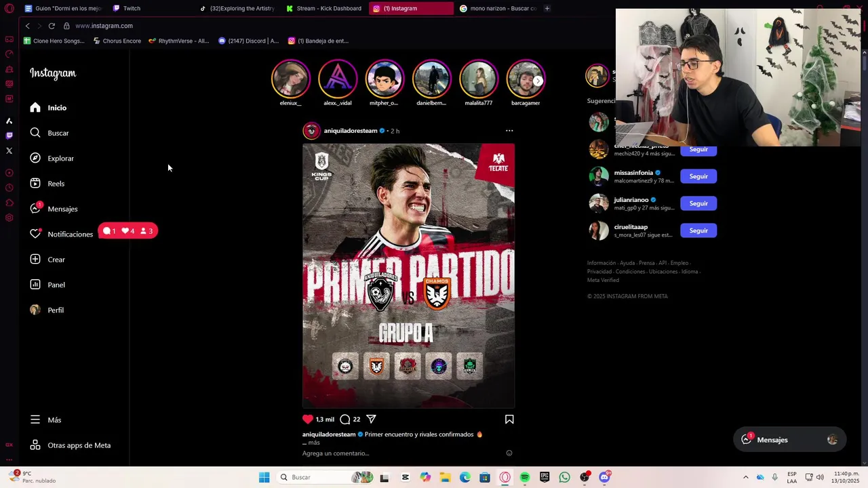The height and width of the screenshot is (488, 868).
Task: Follow ciruelitaaap
Action: 698,230
